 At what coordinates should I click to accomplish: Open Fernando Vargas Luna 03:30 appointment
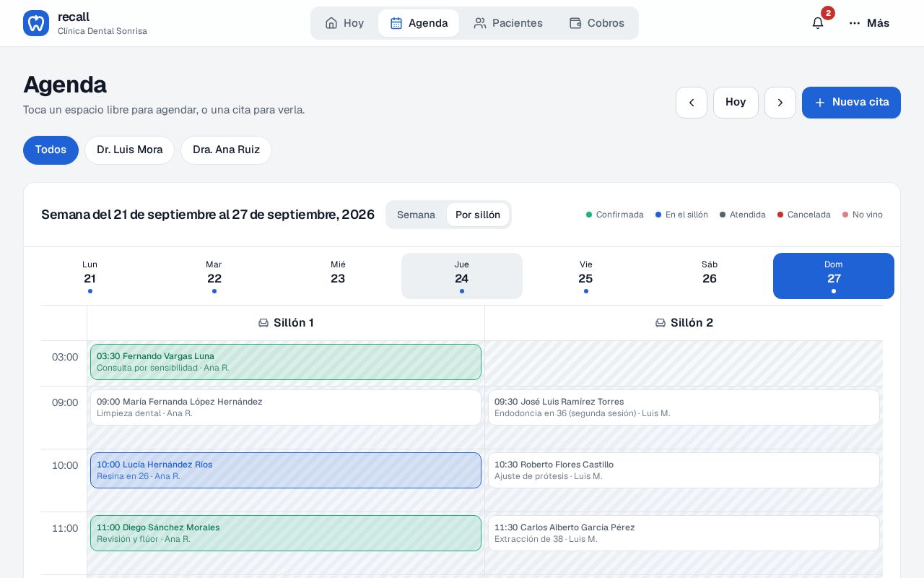pos(286,362)
